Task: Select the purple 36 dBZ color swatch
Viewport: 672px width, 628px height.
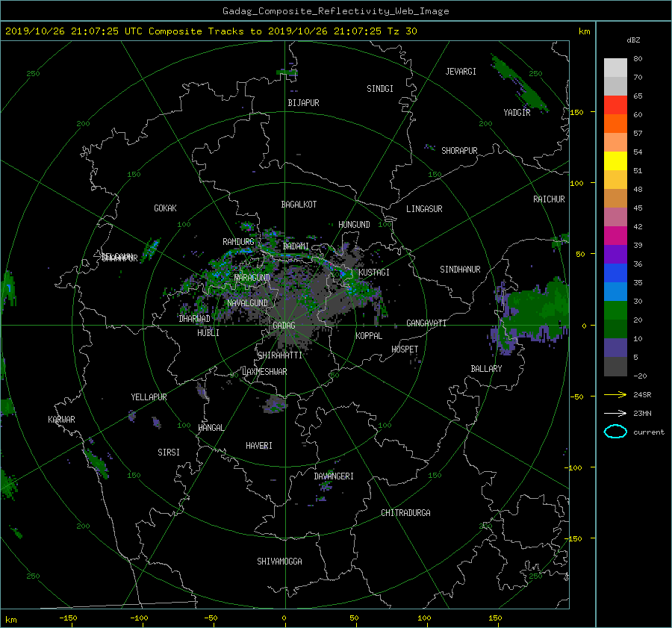Action: pos(615,255)
